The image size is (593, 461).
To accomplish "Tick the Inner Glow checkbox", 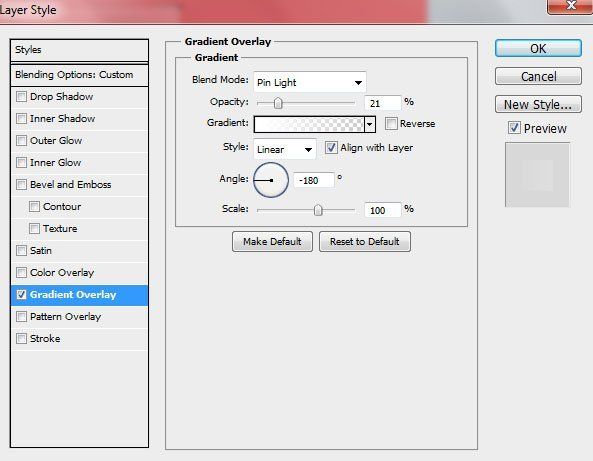I will 21,162.
